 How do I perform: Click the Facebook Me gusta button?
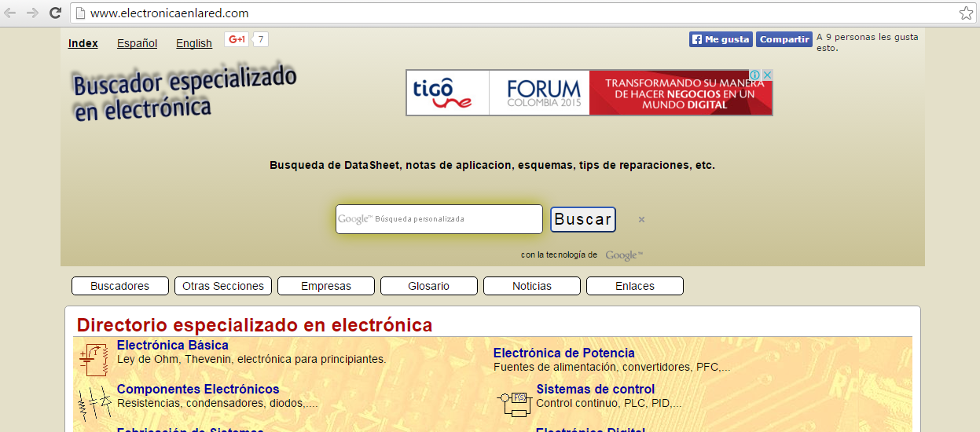pyautogui.click(x=721, y=39)
